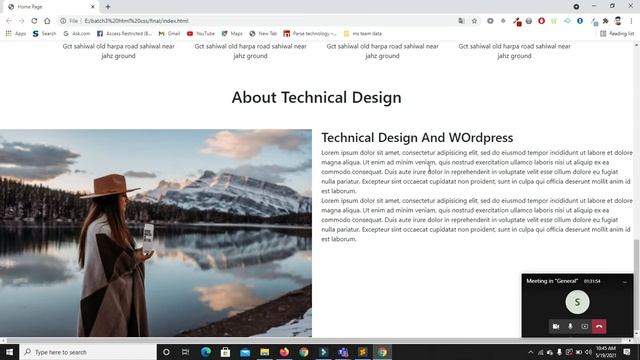Viewport: 640px width, 360px height.
Task: Launch Microsoft Edge from taskbar
Action: point(205,352)
